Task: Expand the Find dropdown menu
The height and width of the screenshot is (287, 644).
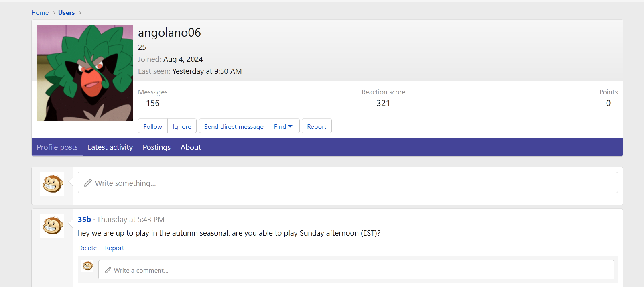Action: 284,126
